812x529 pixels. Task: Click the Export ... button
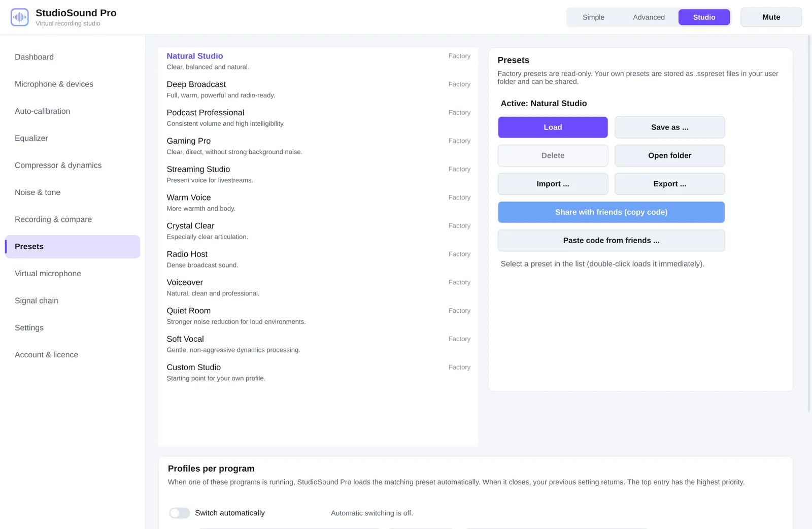point(669,184)
